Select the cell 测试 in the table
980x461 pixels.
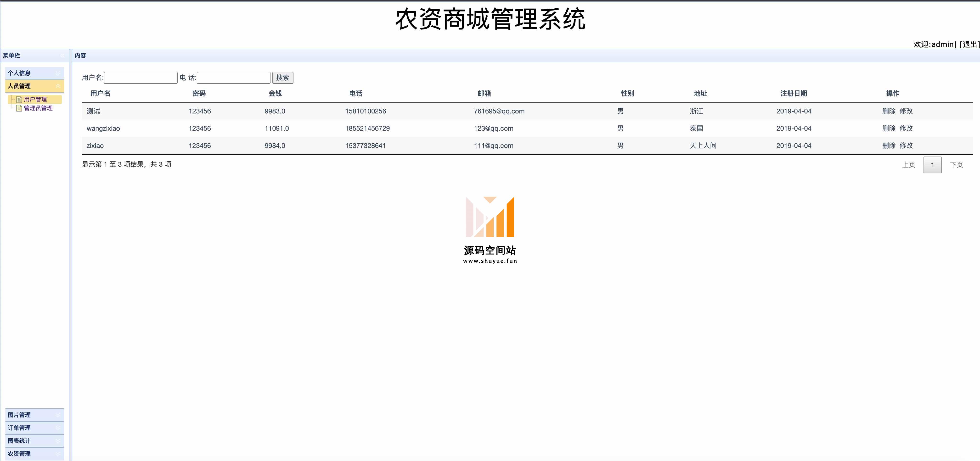(x=93, y=111)
